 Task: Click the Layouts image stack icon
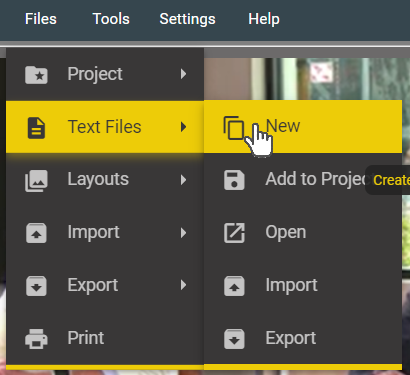click(36, 180)
